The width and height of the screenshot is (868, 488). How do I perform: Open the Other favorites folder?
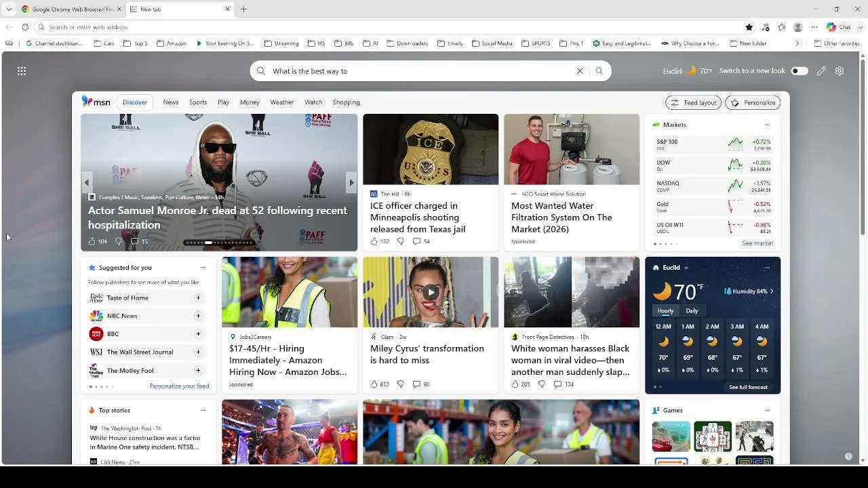click(x=837, y=43)
